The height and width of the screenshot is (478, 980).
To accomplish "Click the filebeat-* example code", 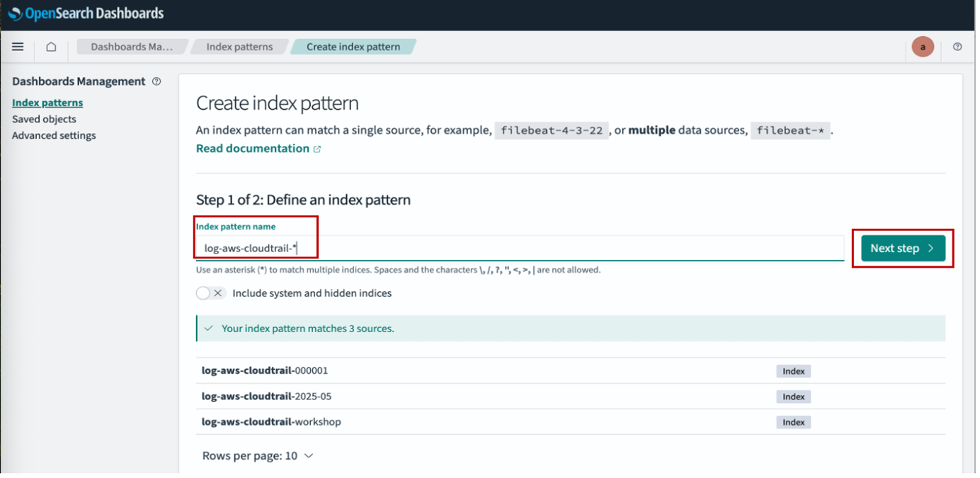I will [790, 130].
